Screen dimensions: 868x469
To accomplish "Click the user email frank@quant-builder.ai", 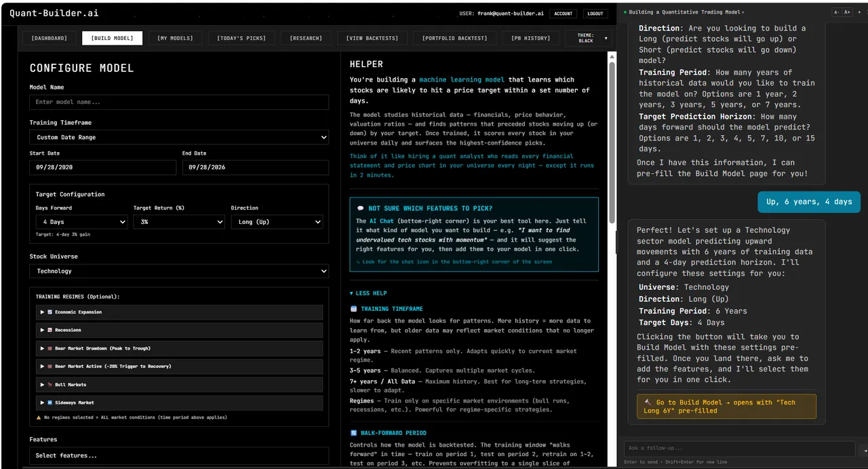I will click(x=512, y=14).
